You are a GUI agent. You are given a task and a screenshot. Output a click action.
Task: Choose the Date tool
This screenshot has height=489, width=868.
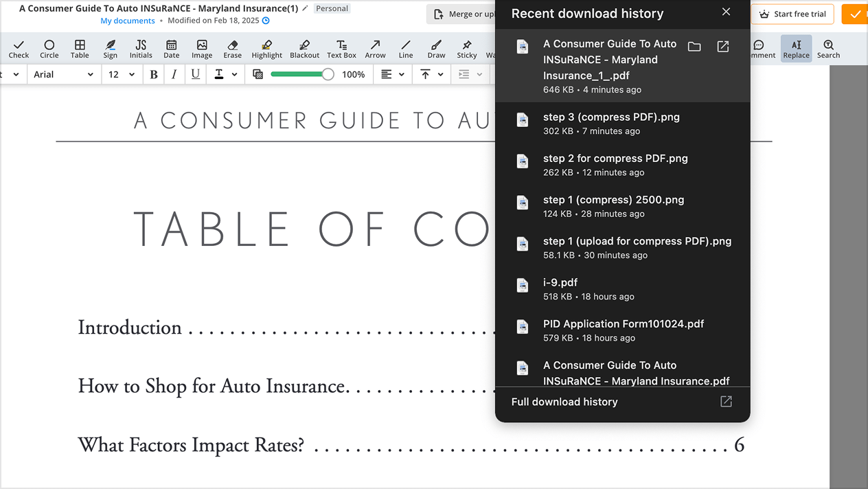tap(172, 49)
